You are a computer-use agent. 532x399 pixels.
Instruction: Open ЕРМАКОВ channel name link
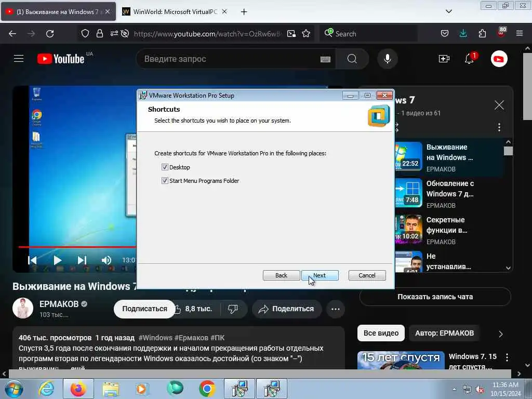click(59, 304)
